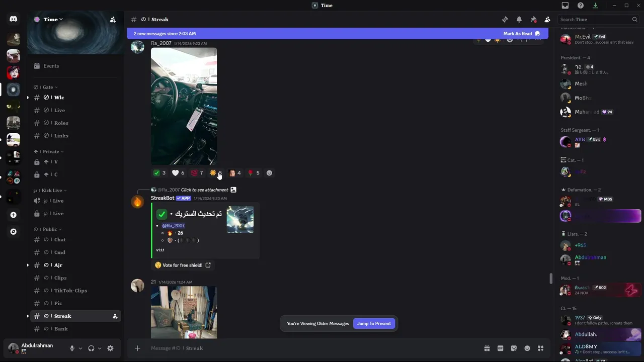Open the apps launcher icon
The image size is (644, 362).
pyautogui.click(x=541, y=348)
